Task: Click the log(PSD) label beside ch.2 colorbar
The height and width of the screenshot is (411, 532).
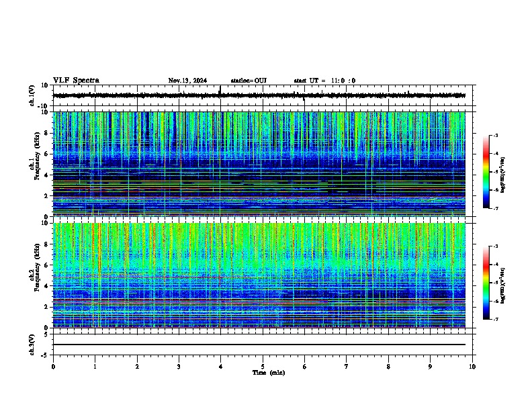Action: pyautogui.click(x=503, y=286)
